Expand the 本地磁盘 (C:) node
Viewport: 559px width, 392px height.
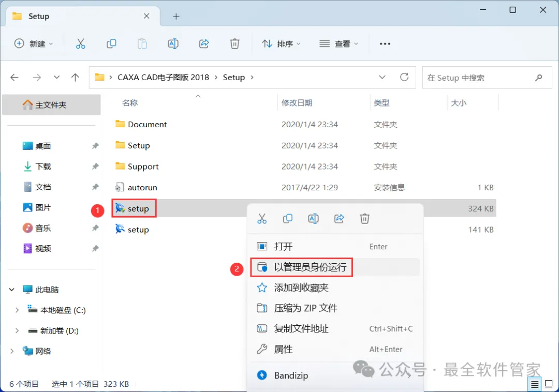17,310
